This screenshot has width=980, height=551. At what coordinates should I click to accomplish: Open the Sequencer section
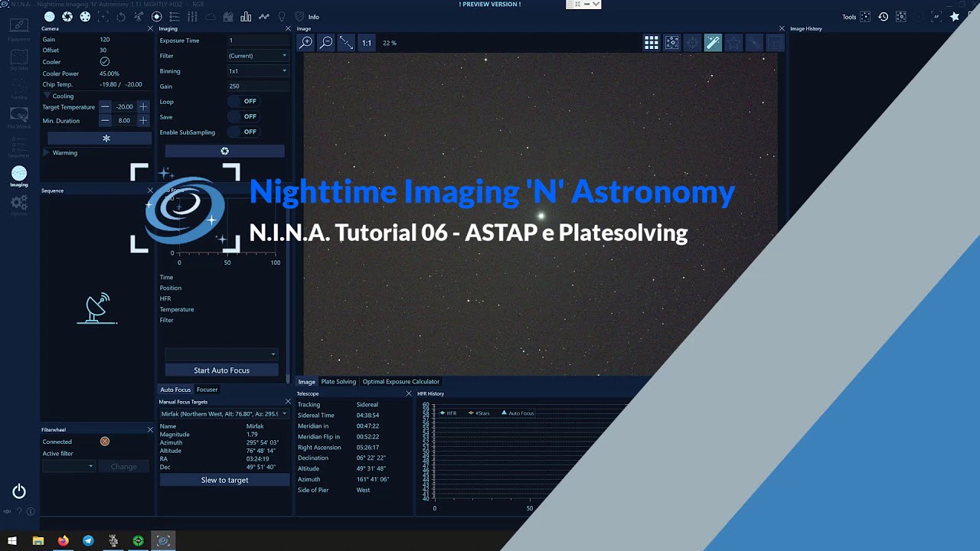pyautogui.click(x=19, y=146)
